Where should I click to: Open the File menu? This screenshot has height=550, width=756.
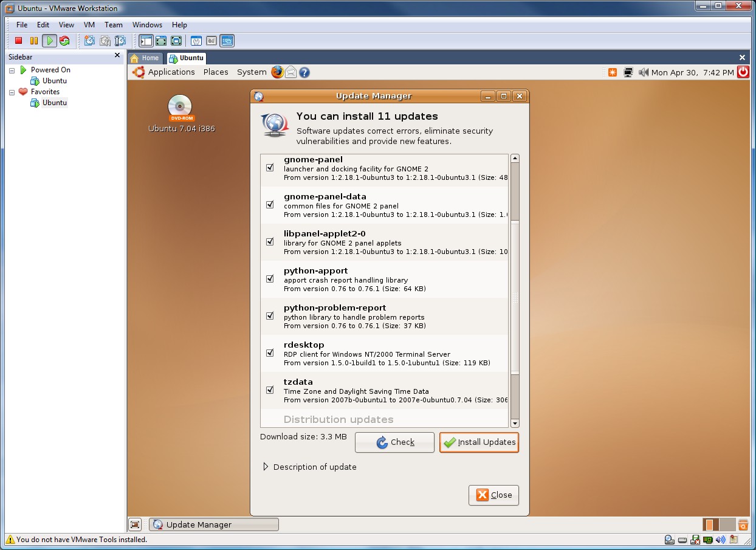point(22,25)
